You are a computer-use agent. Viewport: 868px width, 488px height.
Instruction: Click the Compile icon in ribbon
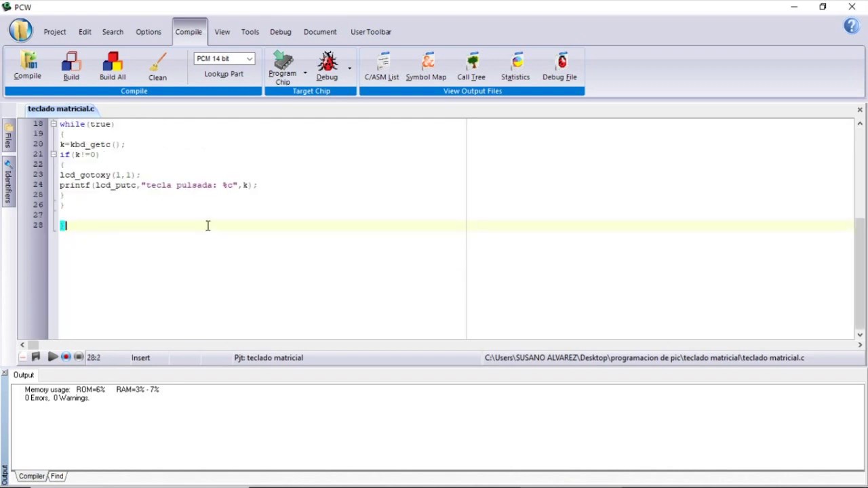pyautogui.click(x=28, y=66)
